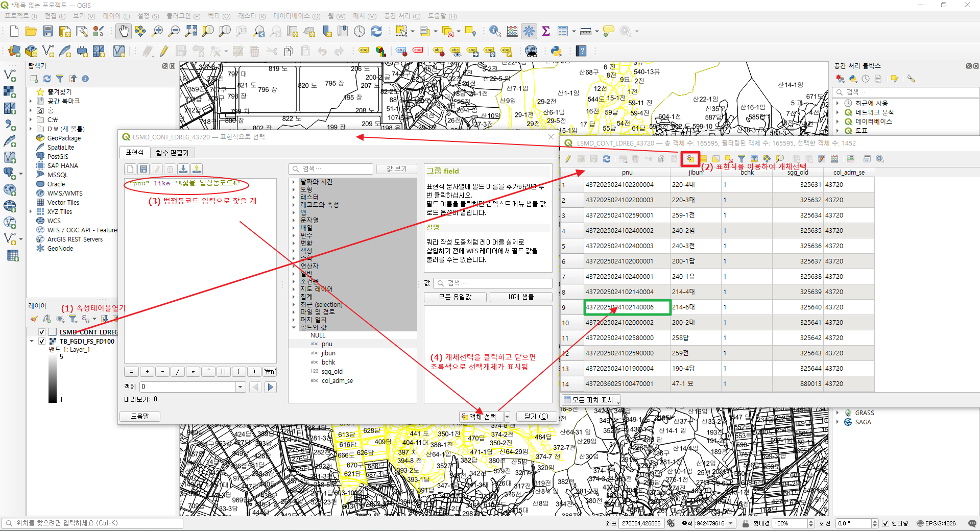Viewport: 980px width, 531px height.
Task: Toggle visibility of LSMD_CONT_LDREG layer
Action: pyautogui.click(x=42, y=332)
